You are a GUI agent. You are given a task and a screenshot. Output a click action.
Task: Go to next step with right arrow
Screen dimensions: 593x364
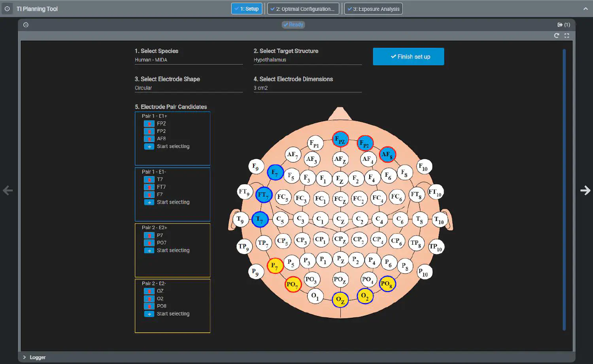click(x=585, y=190)
